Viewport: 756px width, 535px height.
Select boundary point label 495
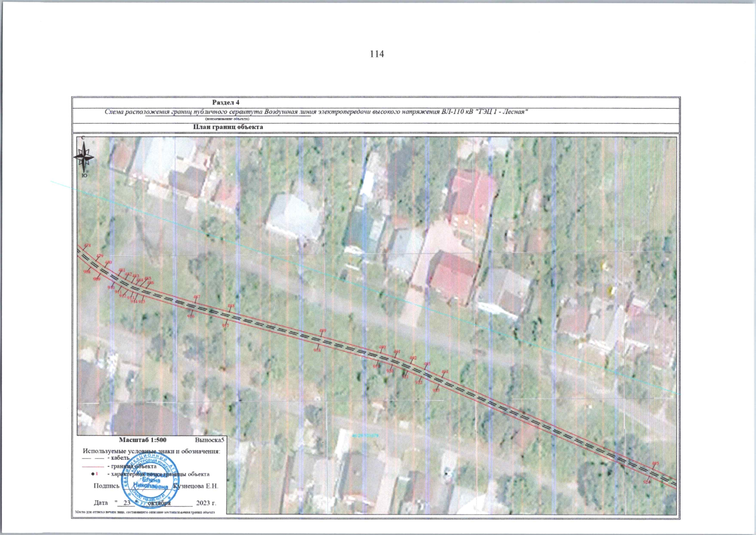point(655,464)
